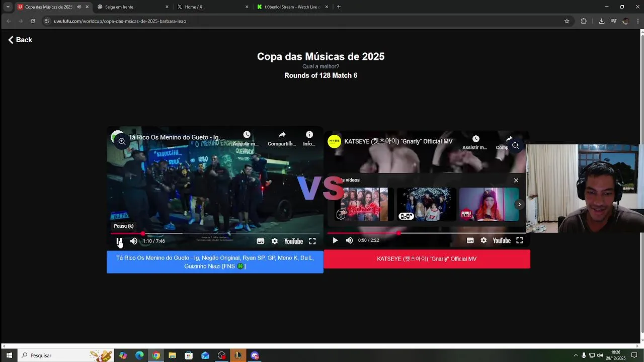The image size is (644, 362).
Task: Mute the Copa das Músicas tab audio
Action: coord(79,7)
